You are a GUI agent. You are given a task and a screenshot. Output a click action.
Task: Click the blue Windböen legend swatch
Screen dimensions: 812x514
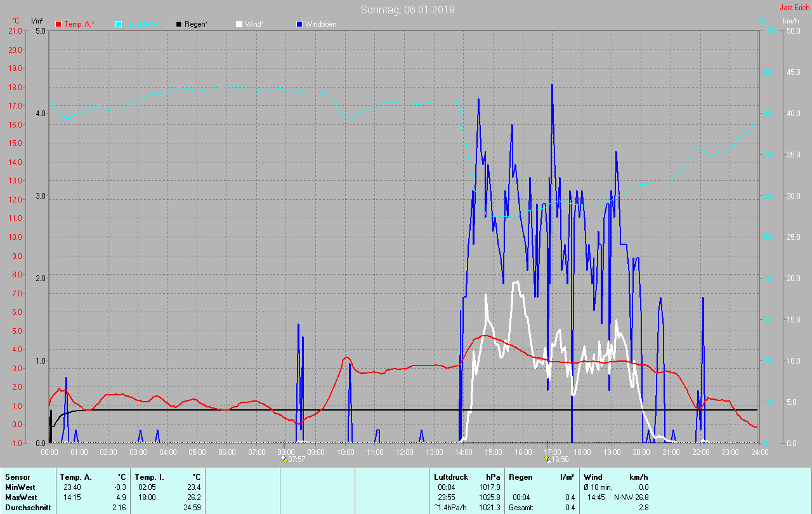point(299,24)
